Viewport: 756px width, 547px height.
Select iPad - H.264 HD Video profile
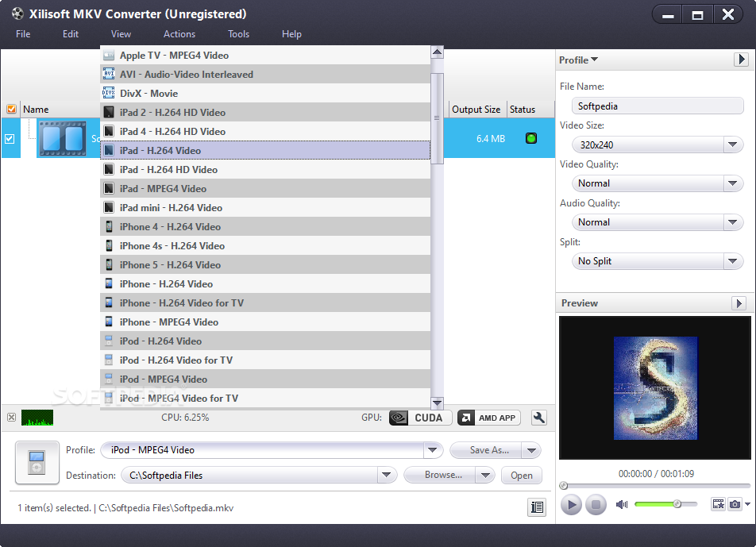coord(265,170)
